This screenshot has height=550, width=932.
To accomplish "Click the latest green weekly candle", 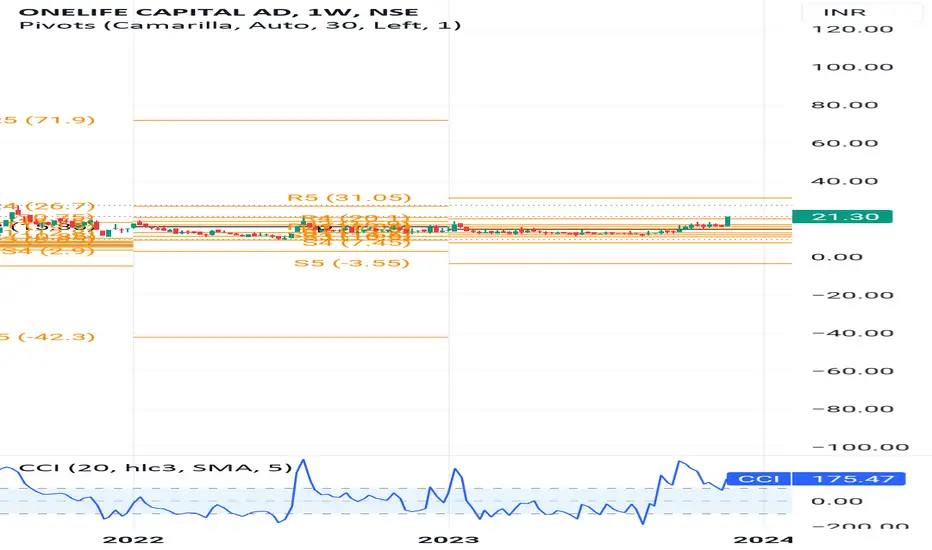I will [x=728, y=221].
